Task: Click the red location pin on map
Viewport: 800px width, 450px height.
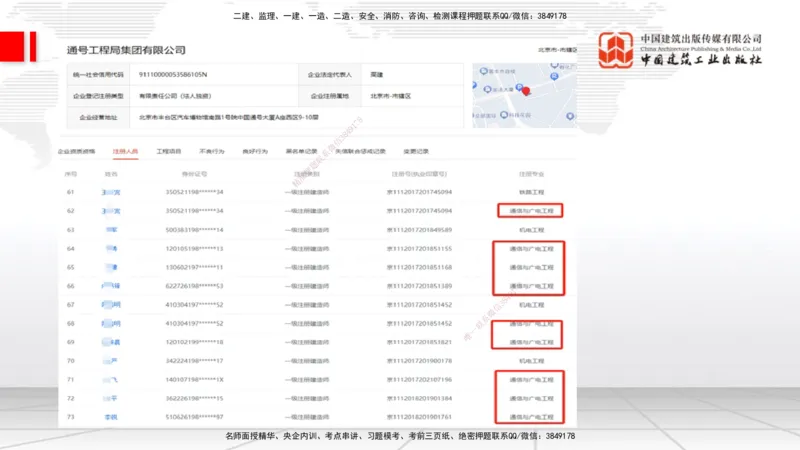Action: coord(526,91)
